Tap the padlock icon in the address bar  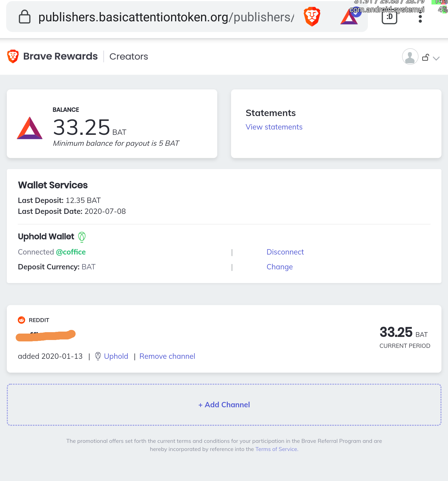point(25,17)
